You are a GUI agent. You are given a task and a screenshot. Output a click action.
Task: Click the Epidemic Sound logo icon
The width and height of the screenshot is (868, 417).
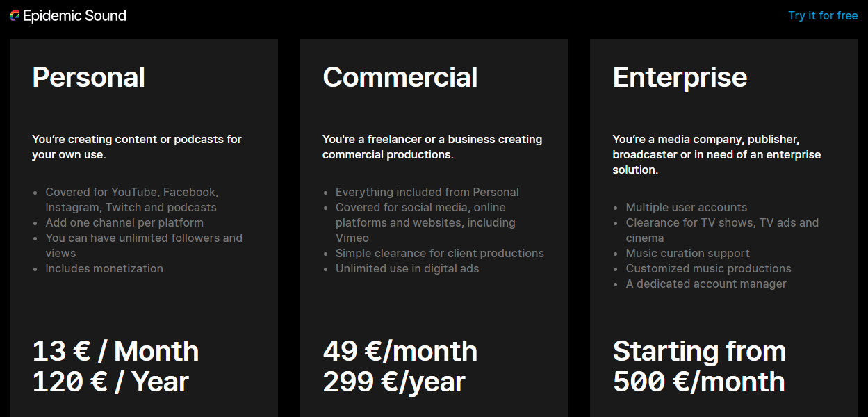pos(15,15)
